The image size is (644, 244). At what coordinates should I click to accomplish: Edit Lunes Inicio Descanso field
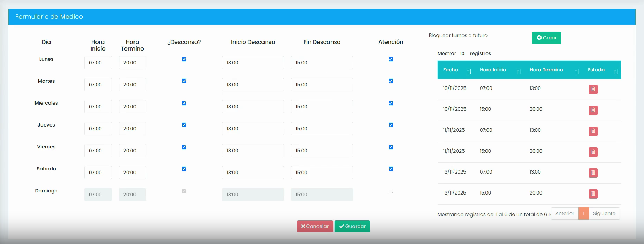253,63
